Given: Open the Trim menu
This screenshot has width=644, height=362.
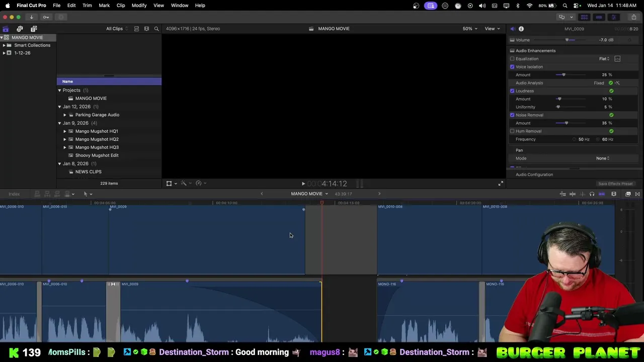Looking at the screenshot, I should click(87, 6).
